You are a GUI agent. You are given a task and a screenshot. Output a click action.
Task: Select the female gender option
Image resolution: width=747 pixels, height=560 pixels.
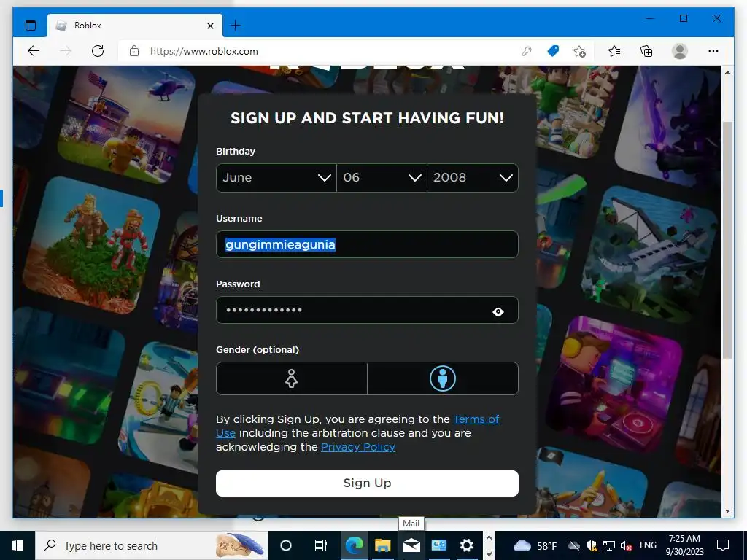pyautogui.click(x=292, y=378)
